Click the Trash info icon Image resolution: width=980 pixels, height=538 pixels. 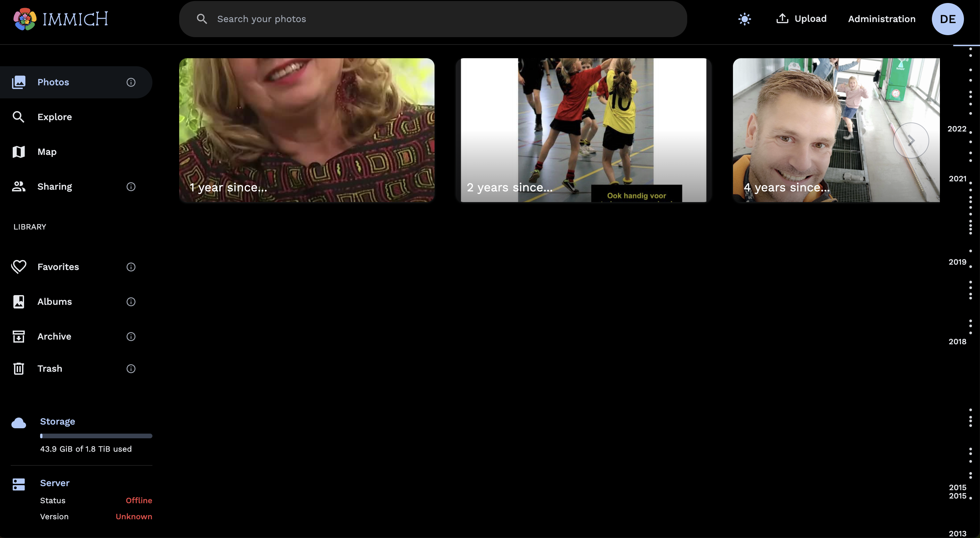point(131,369)
